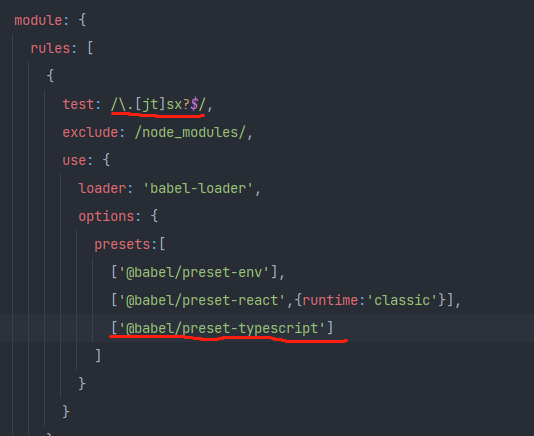
Task: Click the opening brace after 'module:'
Action: [x=82, y=20]
